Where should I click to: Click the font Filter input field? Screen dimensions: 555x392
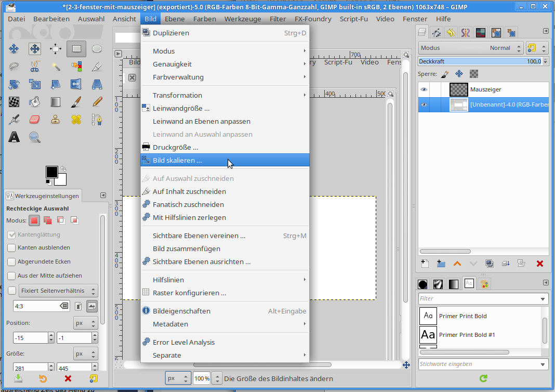479,298
